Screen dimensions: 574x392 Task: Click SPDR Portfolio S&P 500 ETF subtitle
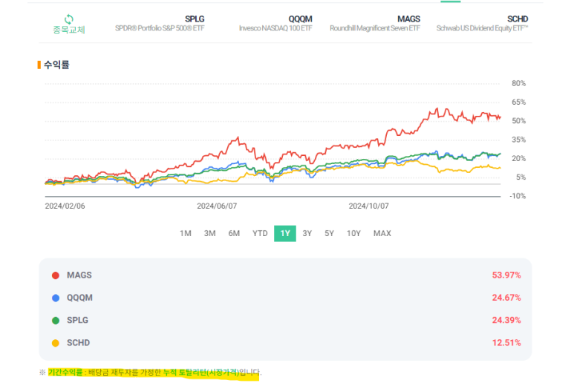[x=160, y=28]
